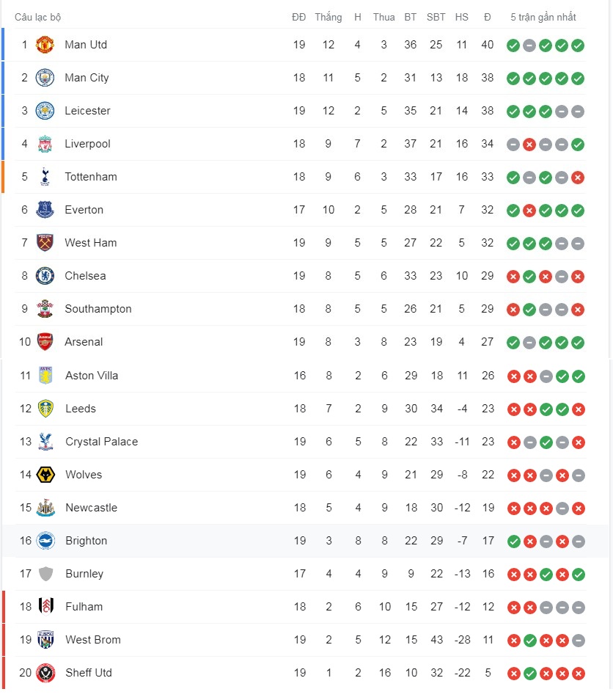Click Burnley's latest win checkmark icon

(x=578, y=575)
